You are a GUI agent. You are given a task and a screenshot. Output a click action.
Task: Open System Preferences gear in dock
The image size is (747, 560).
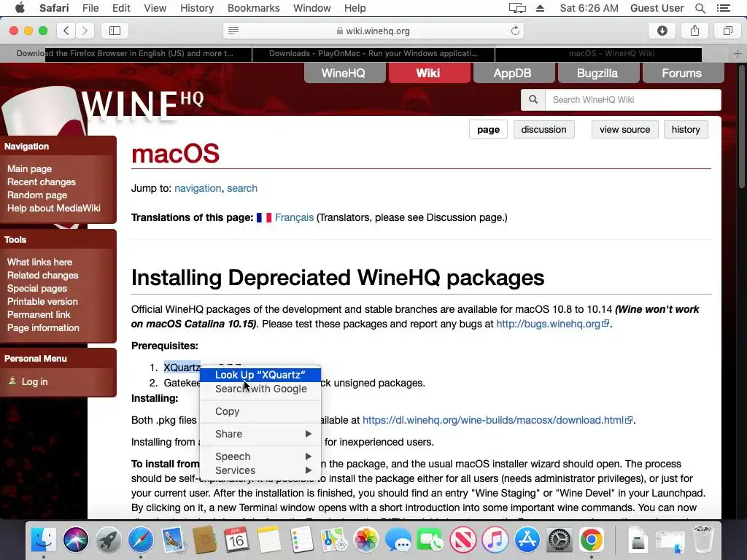click(560, 540)
